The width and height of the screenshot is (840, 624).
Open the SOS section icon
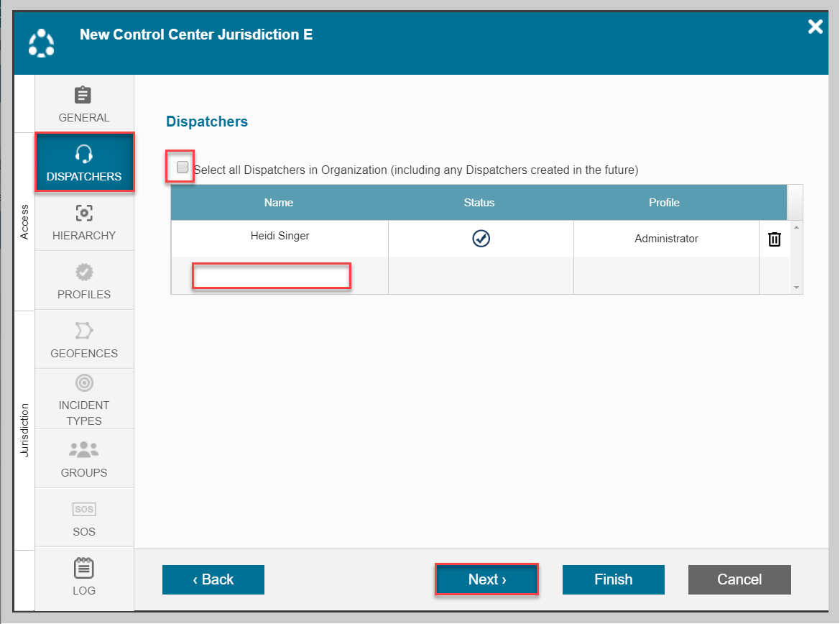tap(83, 509)
